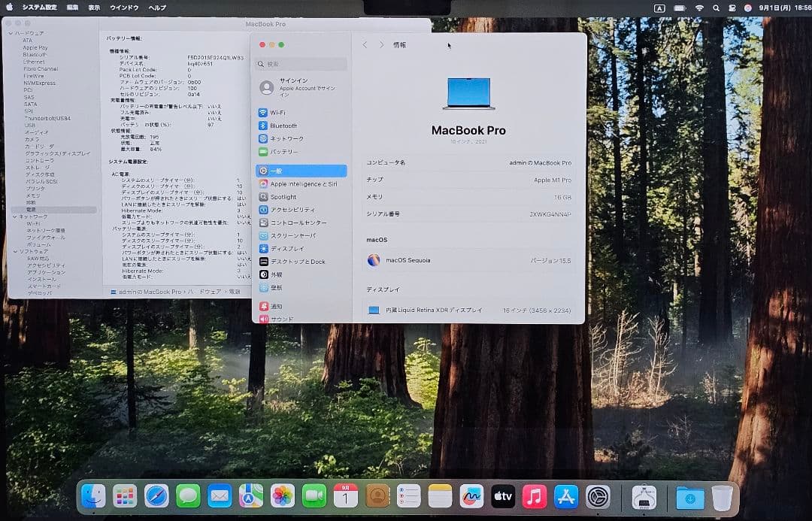Launch Music from the Dock
The image size is (812, 521).
(x=536, y=496)
